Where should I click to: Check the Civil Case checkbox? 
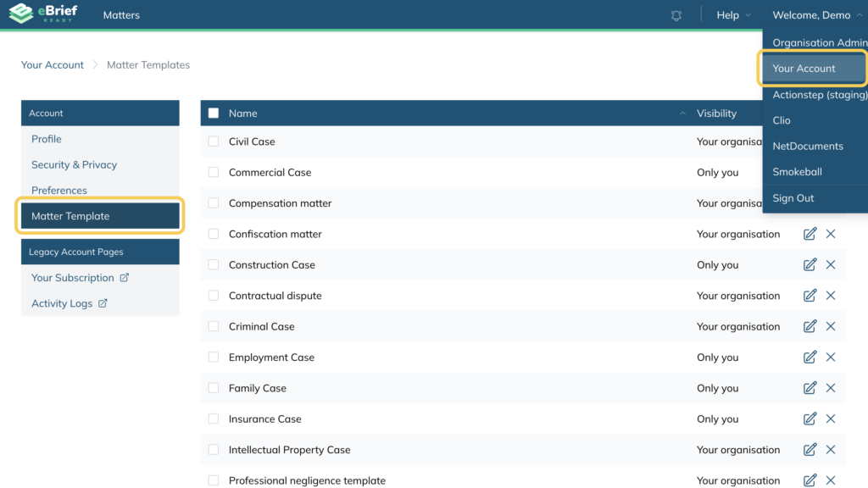point(214,141)
